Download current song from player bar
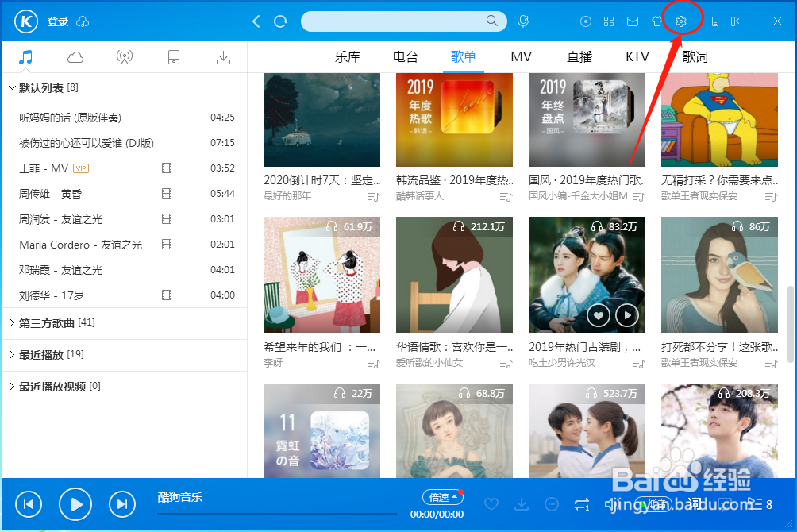The height and width of the screenshot is (532, 797). point(522,504)
